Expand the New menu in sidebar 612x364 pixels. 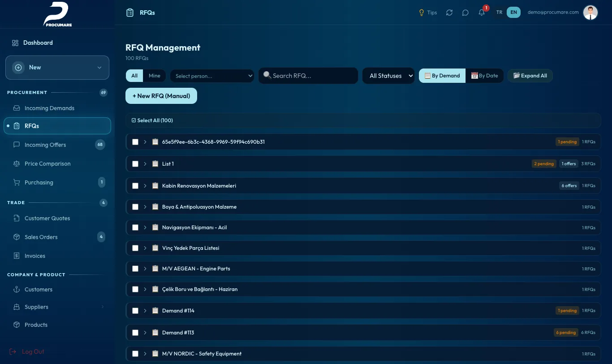tap(57, 68)
